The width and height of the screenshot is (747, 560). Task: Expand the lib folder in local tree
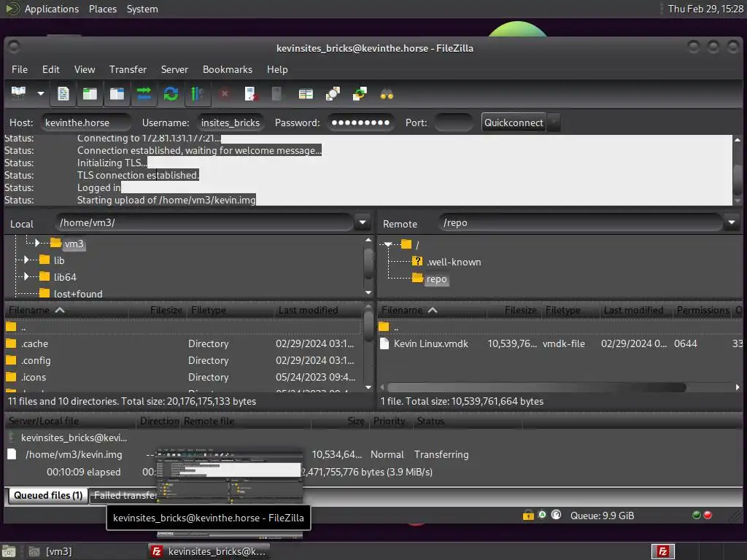[x=27, y=260]
